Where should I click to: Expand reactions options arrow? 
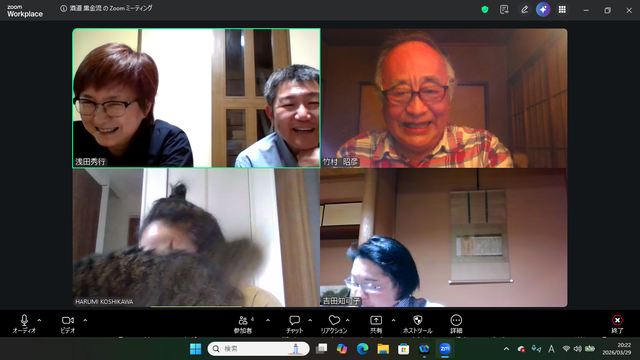click(x=348, y=320)
